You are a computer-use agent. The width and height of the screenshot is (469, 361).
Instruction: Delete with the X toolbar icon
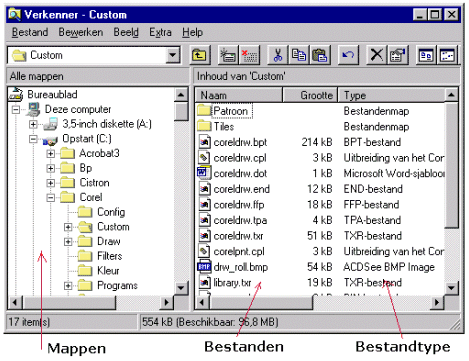[x=377, y=55]
